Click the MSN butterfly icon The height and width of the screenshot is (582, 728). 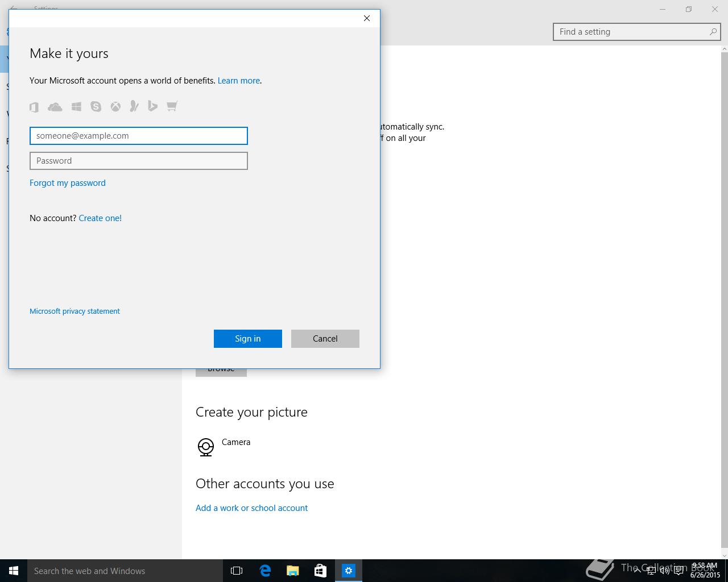pos(134,106)
